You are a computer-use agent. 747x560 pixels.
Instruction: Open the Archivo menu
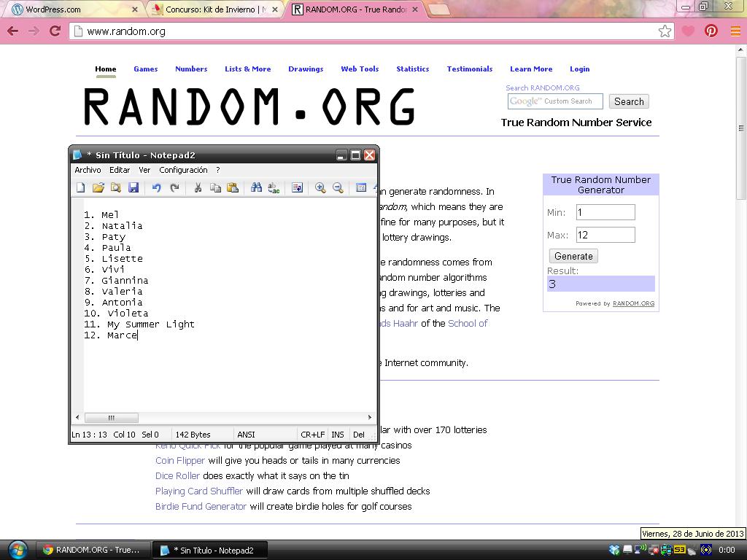(88, 170)
